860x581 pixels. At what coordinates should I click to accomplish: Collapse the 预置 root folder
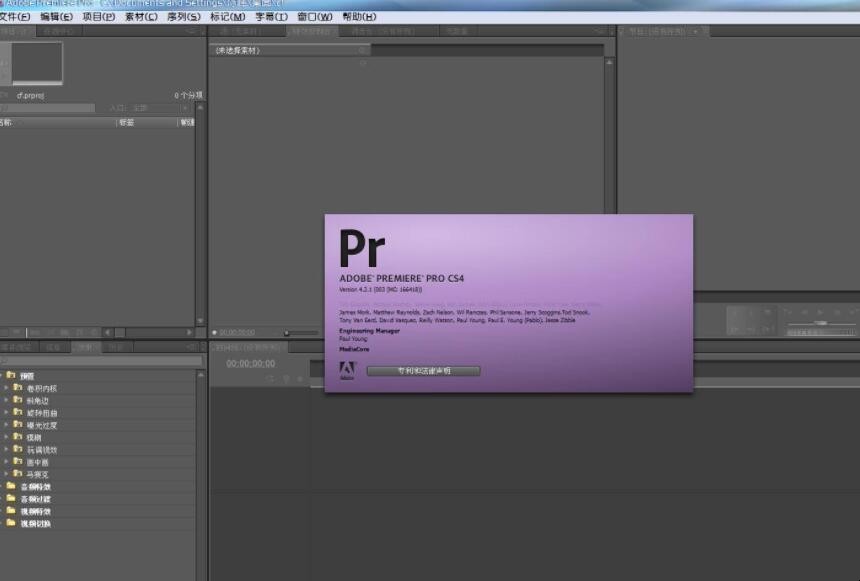point(3,375)
